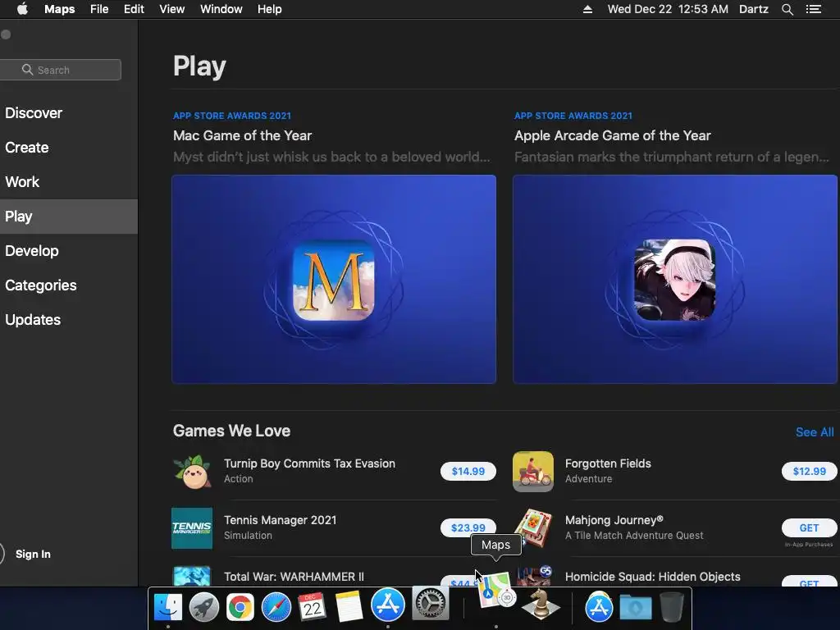Open the View menu
This screenshot has height=630, width=840.
click(172, 9)
